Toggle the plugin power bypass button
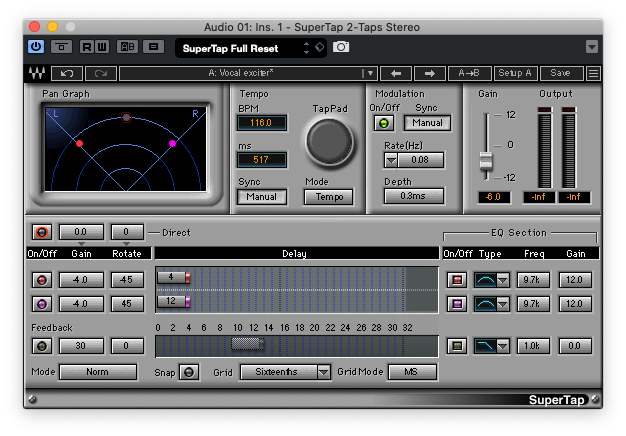Viewport: 626px width, 436px height. [x=36, y=47]
